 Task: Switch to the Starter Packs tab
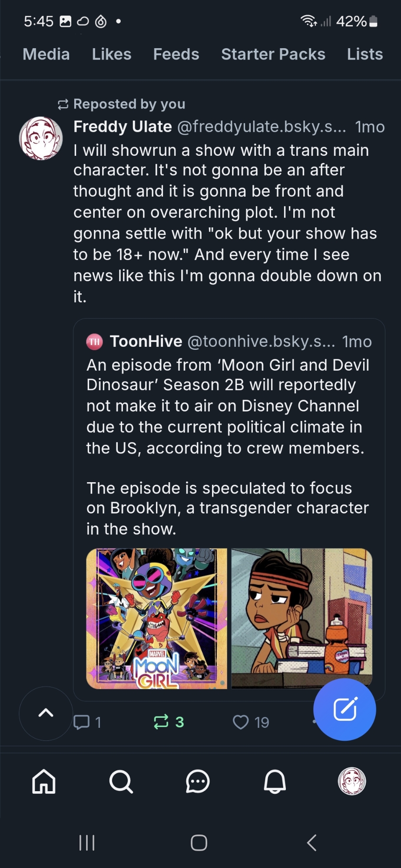[x=273, y=54]
